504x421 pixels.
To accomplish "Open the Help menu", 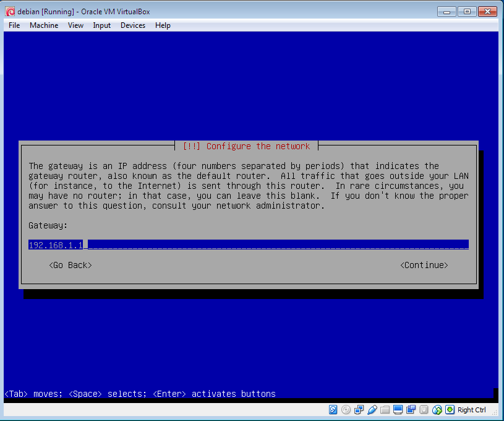I will pyautogui.click(x=163, y=25).
